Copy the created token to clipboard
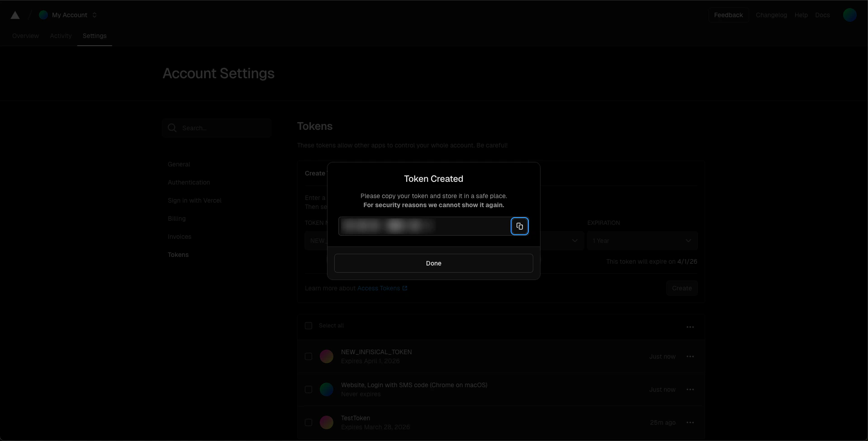Viewport: 868px width, 441px height. 519,226
